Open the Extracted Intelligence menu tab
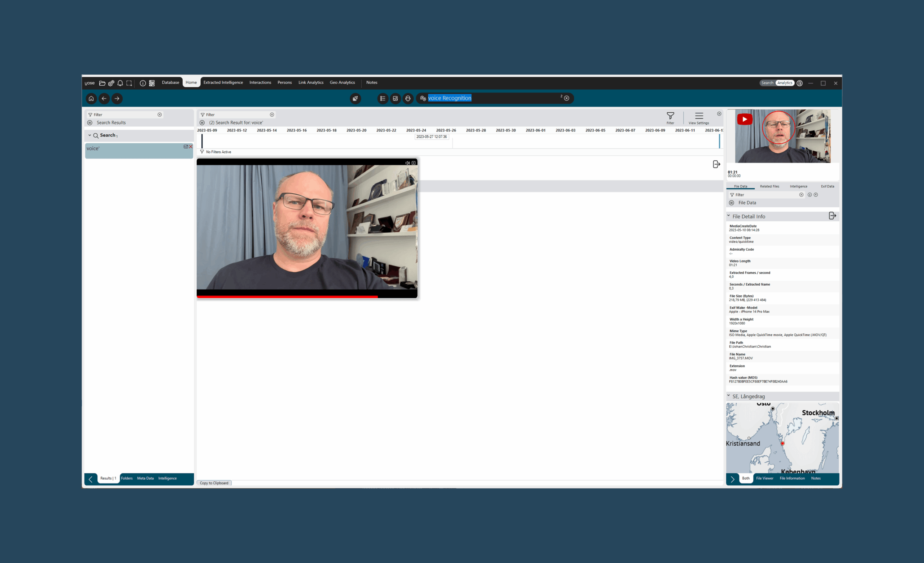 (x=223, y=83)
